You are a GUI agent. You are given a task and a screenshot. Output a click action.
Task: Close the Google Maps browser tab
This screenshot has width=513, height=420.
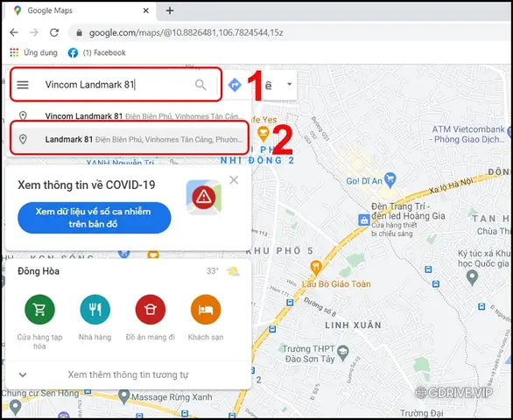click(x=146, y=10)
